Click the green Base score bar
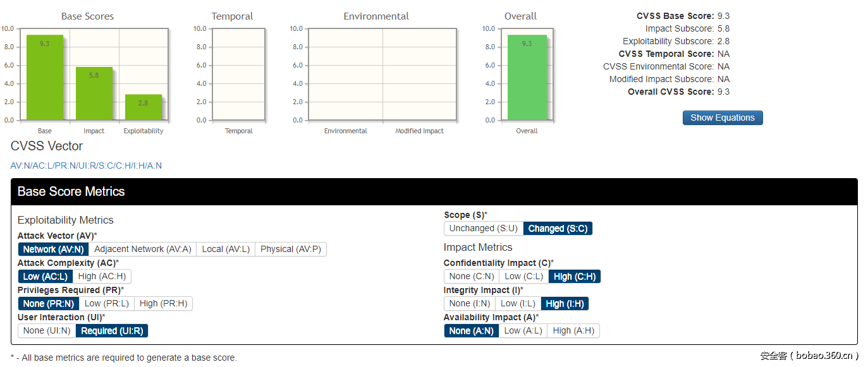 coord(44,78)
